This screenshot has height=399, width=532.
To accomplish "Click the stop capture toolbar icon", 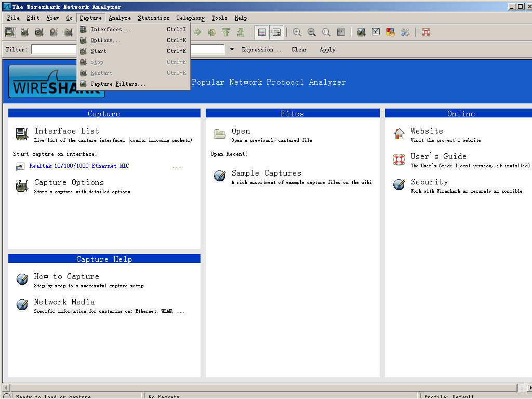I will tap(54, 32).
